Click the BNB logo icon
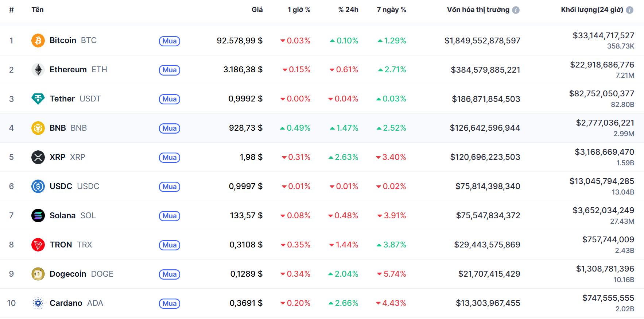This screenshot has width=644, height=319. click(x=38, y=128)
